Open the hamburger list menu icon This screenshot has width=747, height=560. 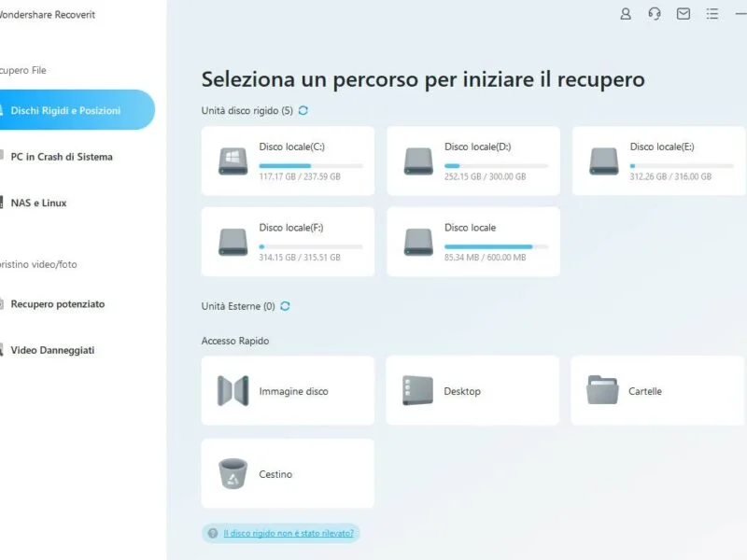tap(713, 14)
